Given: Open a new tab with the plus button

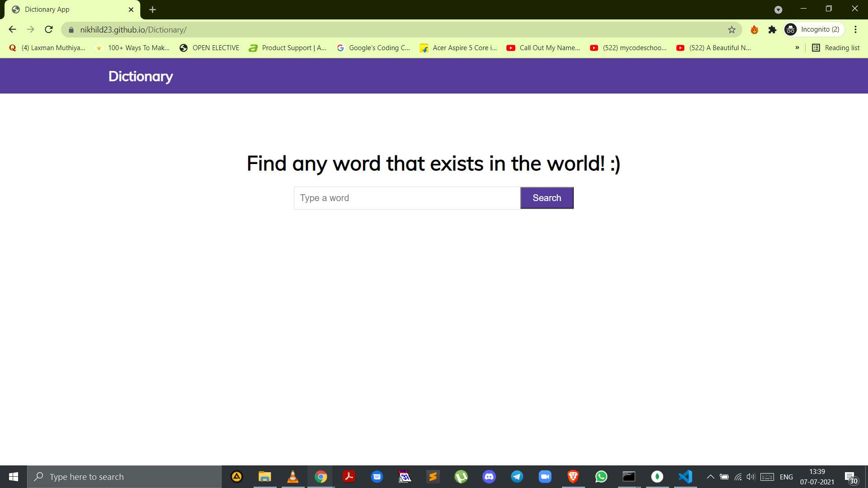Looking at the screenshot, I should [152, 9].
